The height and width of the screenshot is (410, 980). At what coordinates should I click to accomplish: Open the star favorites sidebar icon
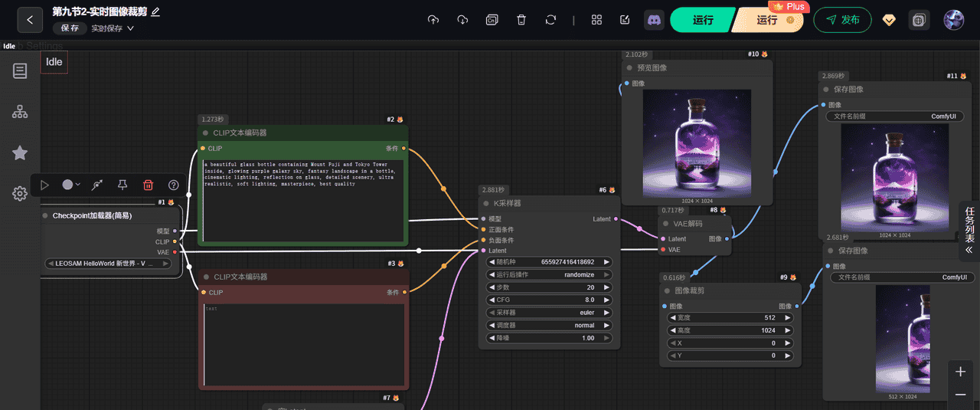(20, 153)
